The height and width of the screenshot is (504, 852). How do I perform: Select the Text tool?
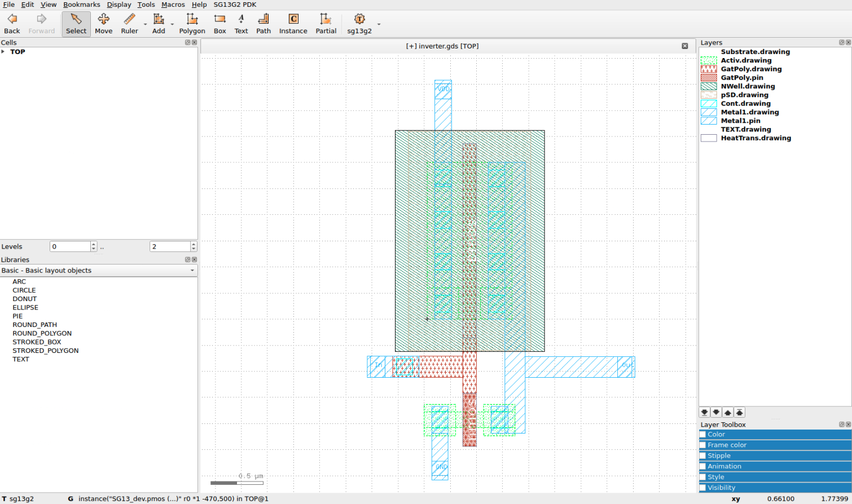(x=241, y=24)
